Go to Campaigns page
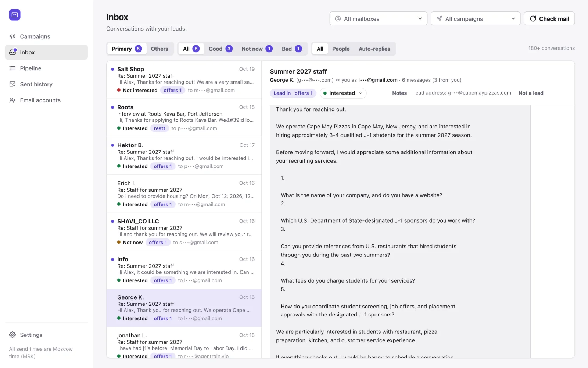Viewport: 588px width, 368px height. click(46, 36)
